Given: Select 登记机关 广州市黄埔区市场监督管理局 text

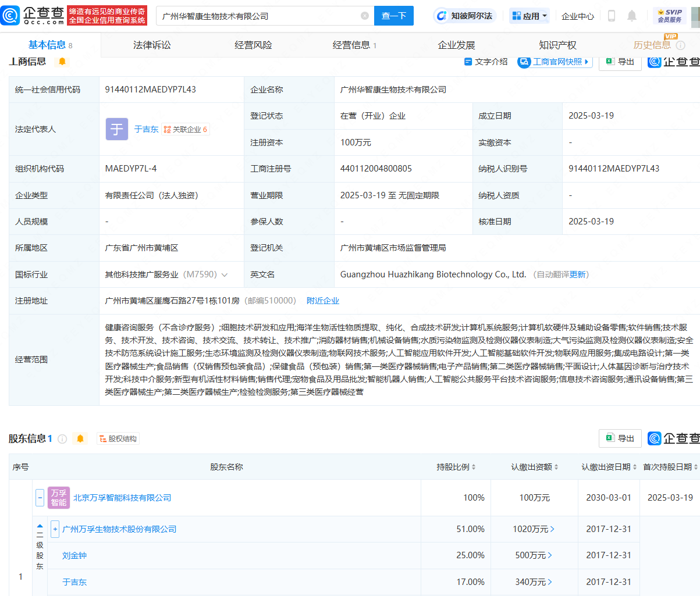Looking at the screenshot, I should pyautogui.click(x=393, y=248).
